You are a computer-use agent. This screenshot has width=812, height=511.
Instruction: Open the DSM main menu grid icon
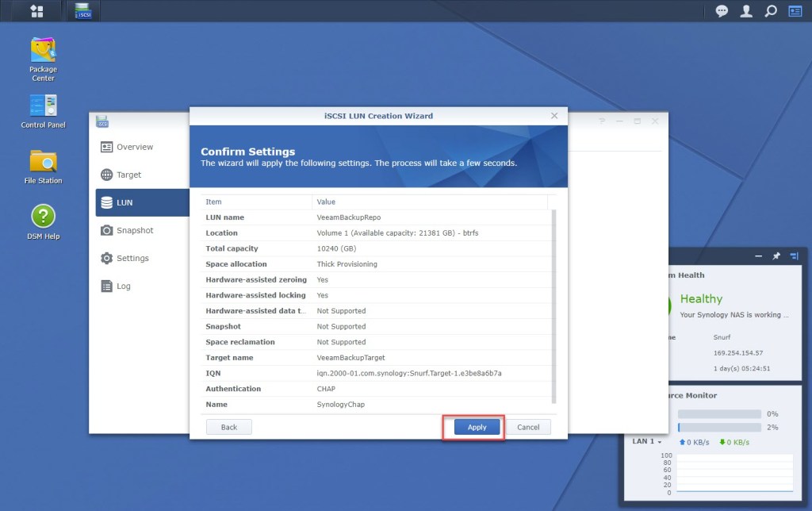[36, 11]
